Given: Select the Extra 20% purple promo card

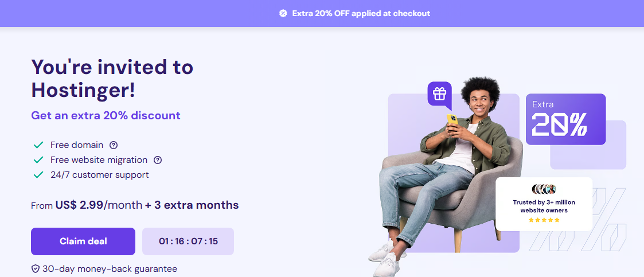Looking at the screenshot, I should tap(565, 119).
